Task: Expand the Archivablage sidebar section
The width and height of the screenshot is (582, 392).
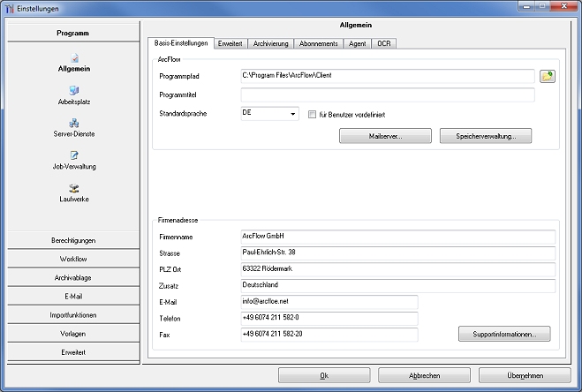Action: 73,277
